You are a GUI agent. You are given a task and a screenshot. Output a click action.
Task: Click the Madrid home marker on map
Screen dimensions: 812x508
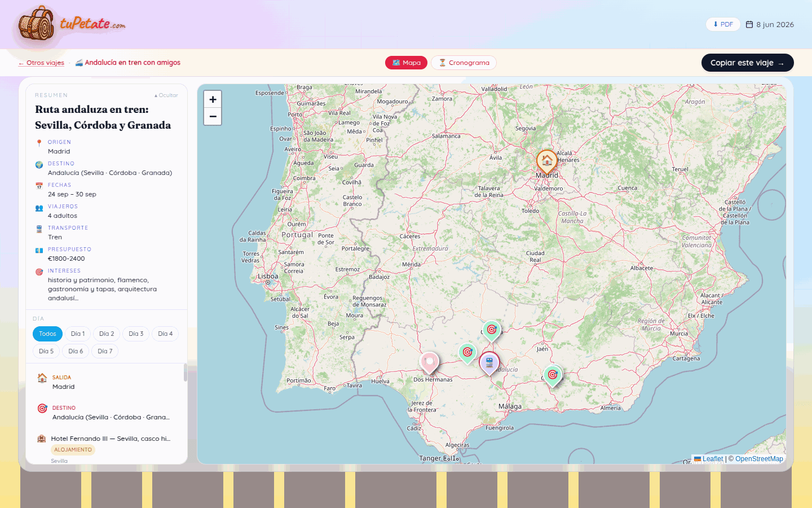tap(547, 161)
